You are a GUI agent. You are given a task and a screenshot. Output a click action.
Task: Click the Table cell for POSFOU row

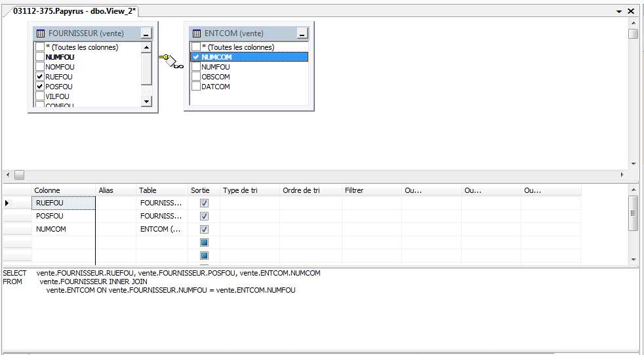point(161,216)
